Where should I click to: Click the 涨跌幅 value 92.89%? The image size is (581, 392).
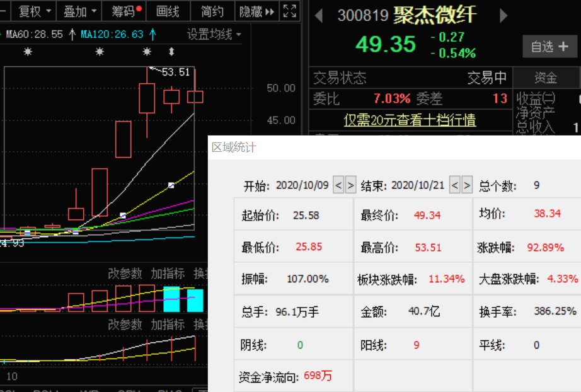[546, 248]
